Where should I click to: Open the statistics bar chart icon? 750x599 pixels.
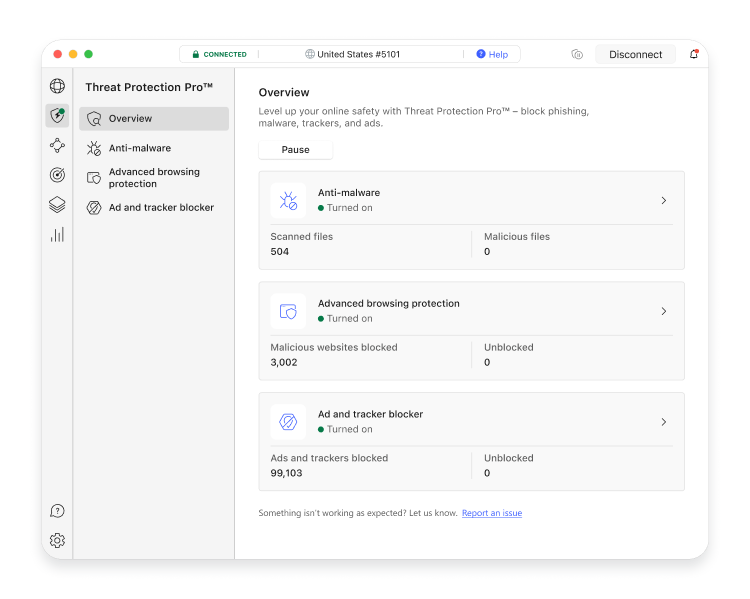click(57, 234)
